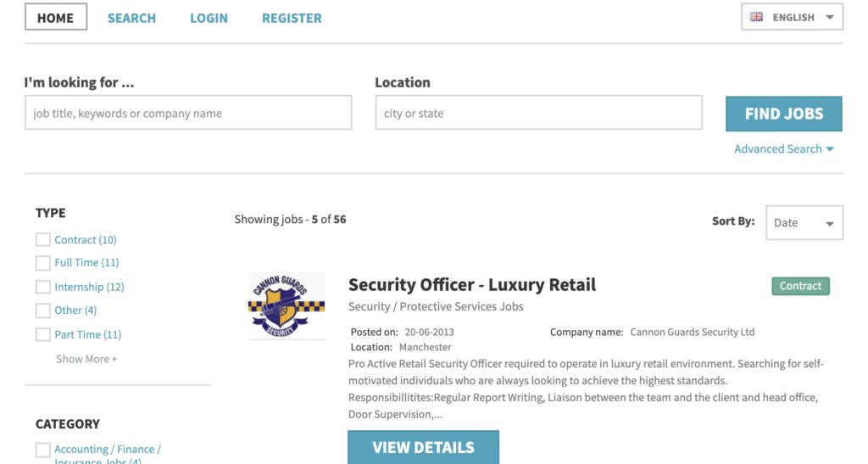Enable the Internship filter checkbox

(x=43, y=287)
